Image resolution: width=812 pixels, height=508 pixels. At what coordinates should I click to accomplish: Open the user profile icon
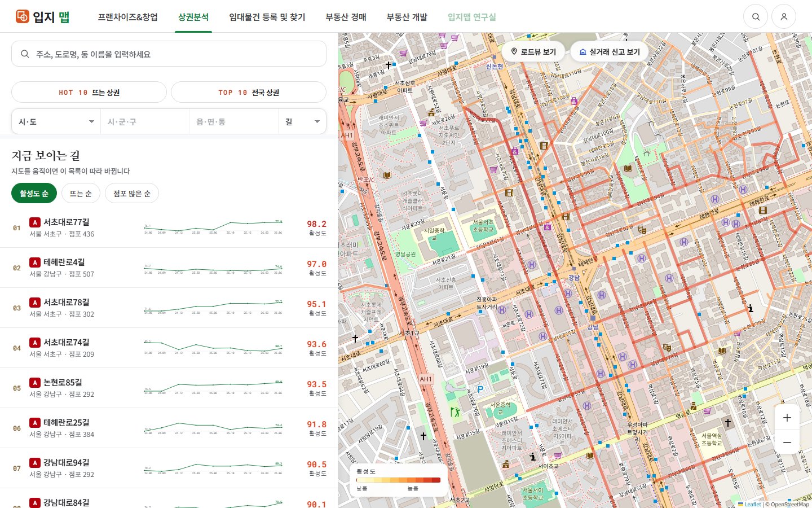pyautogui.click(x=784, y=17)
